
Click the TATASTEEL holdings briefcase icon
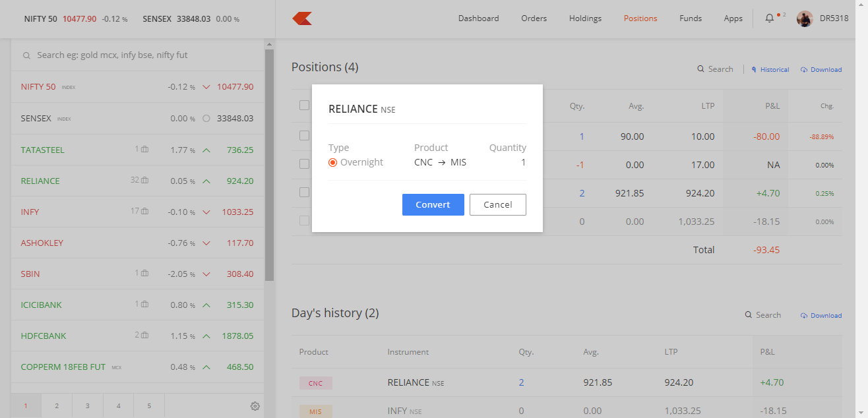pyautogui.click(x=144, y=150)
